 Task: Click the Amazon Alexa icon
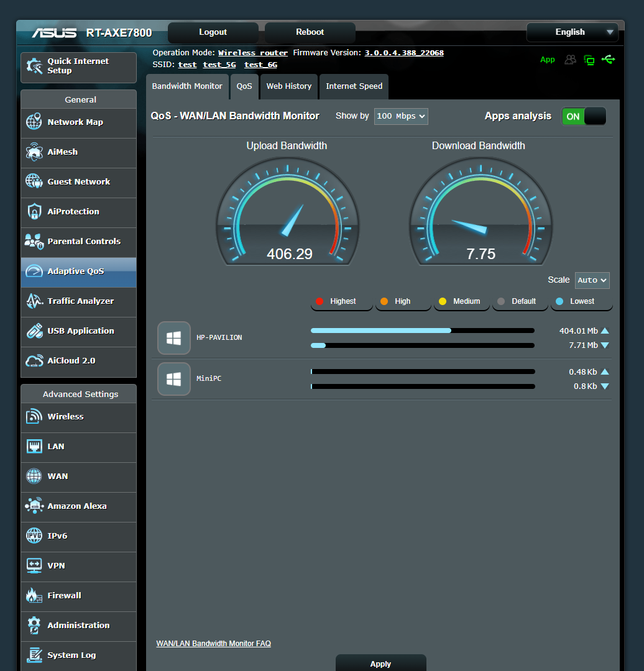(x=34, y=506)
